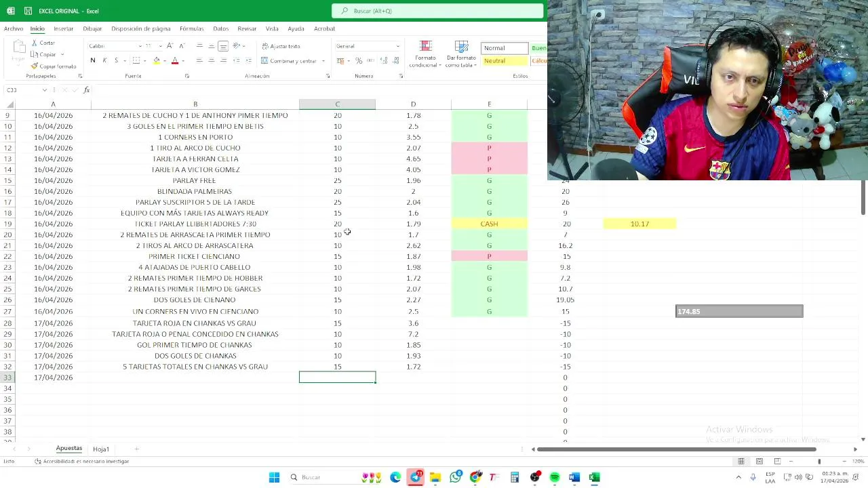This screenshot has height=488, width=868.
Task: Open Fuente group dialog launcher
Action: tap(186, 76)
